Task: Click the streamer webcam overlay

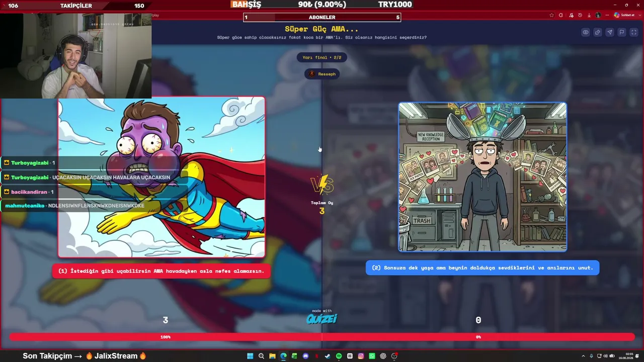Action: coord(75,56)
